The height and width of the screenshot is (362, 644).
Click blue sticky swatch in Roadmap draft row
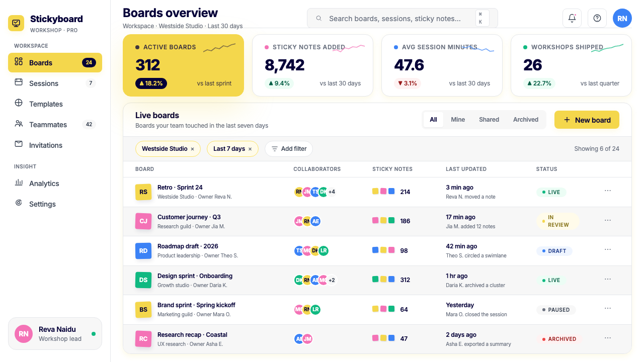375,250
